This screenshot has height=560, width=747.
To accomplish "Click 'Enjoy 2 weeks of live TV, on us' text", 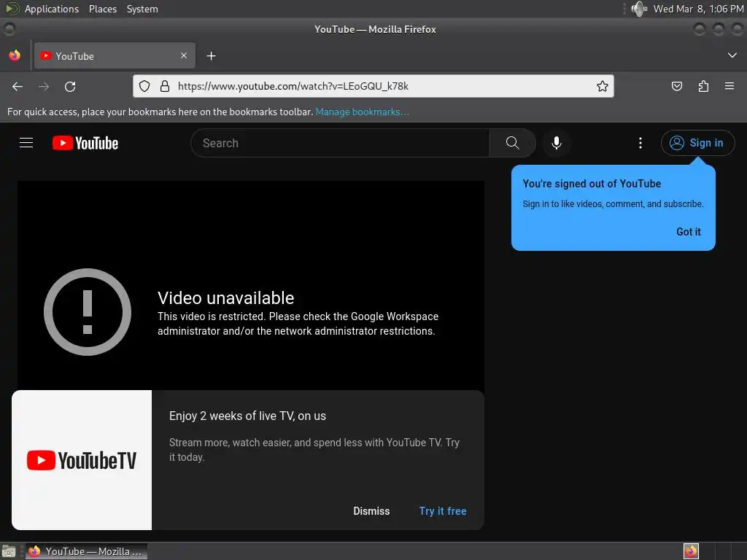I will tap(247, 416).
